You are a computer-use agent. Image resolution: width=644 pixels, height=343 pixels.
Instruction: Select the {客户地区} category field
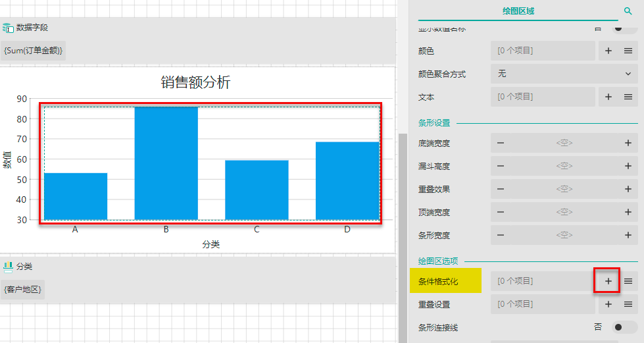tap(22, 290)
